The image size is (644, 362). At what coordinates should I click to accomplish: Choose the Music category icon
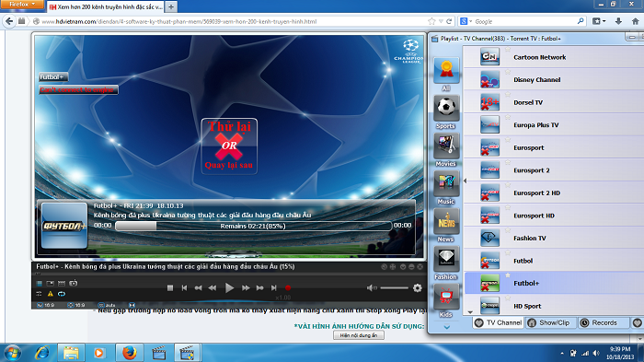click(446, 184)
